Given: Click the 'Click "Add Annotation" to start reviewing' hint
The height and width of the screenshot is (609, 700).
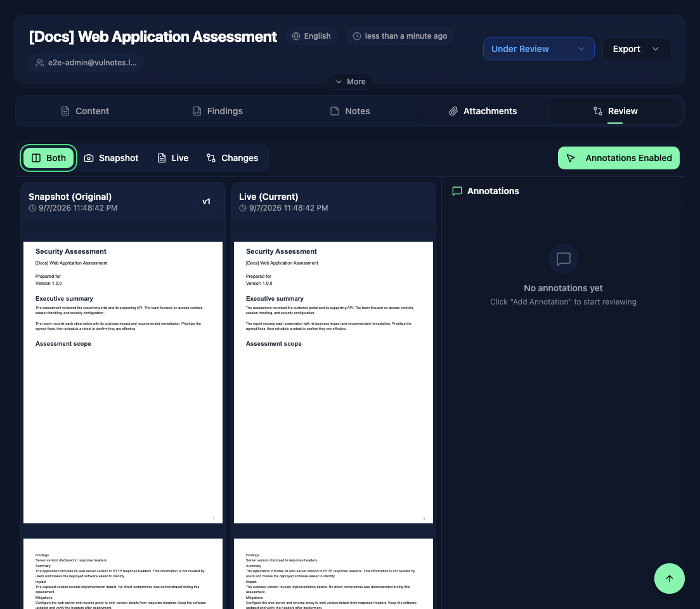Looking at the screenshot, I should pos(563,302).
